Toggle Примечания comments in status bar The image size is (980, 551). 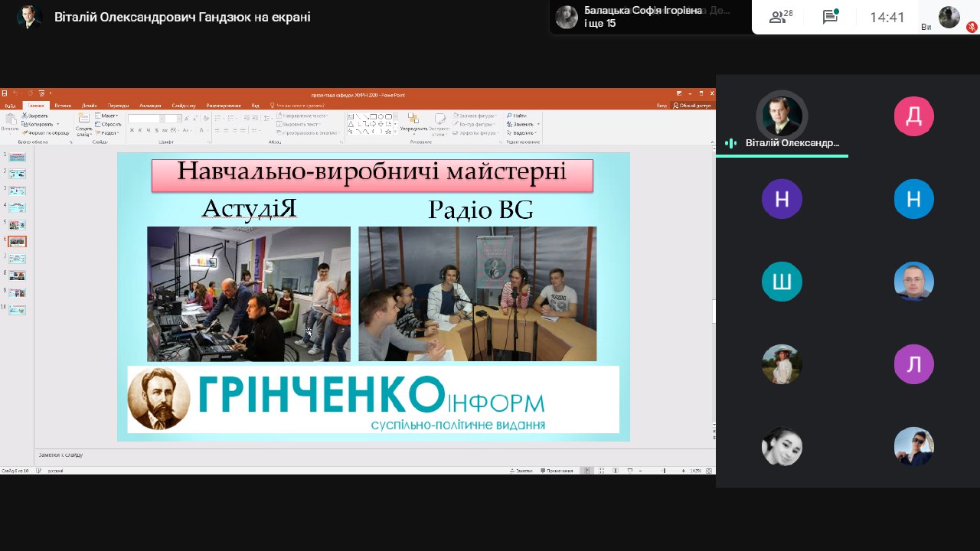(556, 471)
